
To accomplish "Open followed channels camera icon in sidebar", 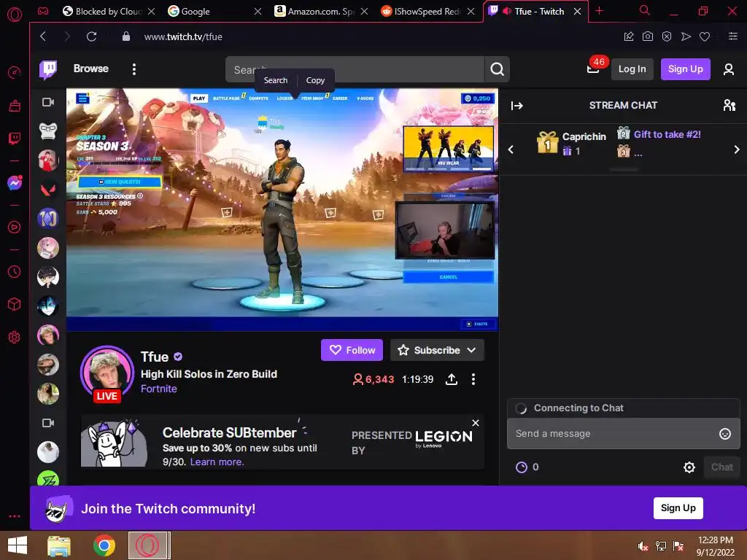I will [48, 102].
